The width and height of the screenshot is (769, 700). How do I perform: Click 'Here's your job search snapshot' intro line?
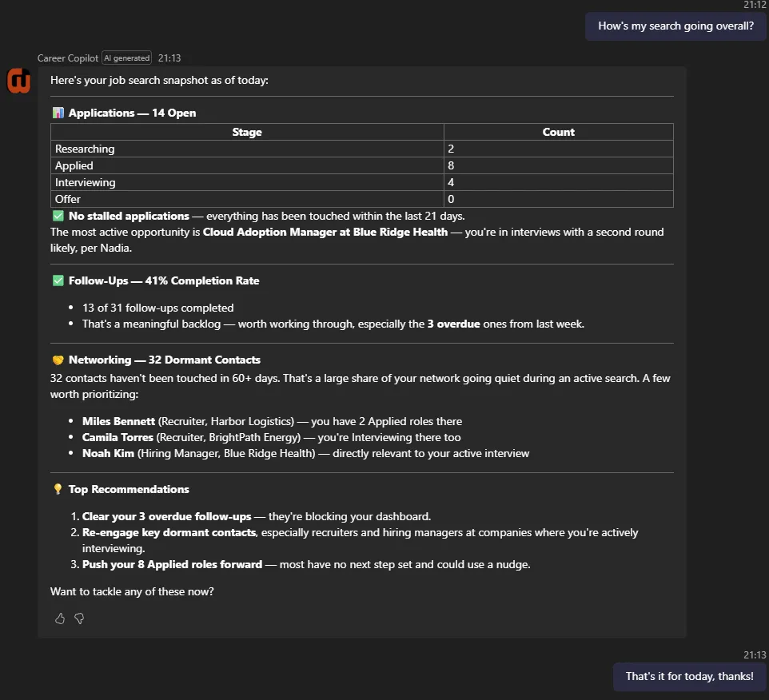click(159, 81)
